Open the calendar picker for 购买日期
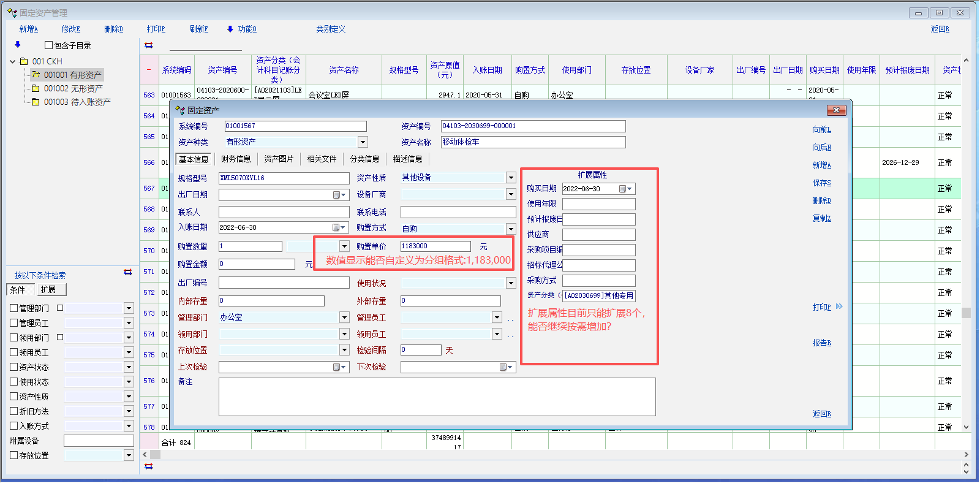Viewport: 980px width, 483px height. click(625, 189)
